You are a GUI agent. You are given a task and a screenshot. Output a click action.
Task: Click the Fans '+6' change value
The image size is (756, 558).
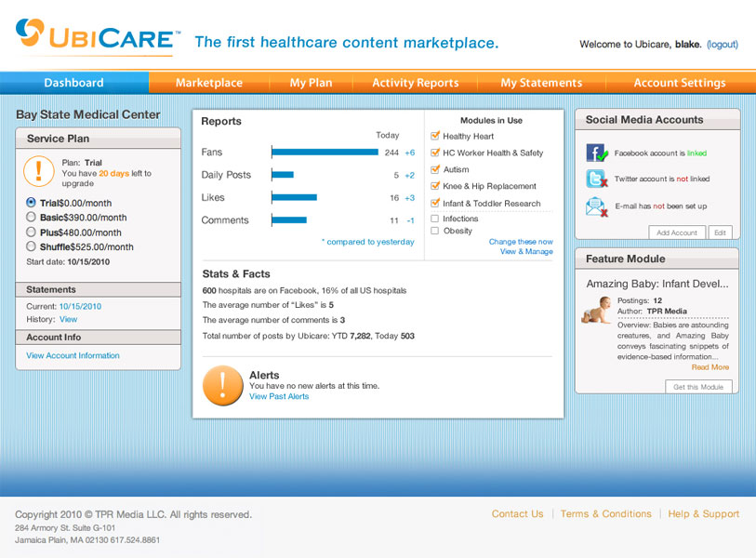tap(410, 153)
